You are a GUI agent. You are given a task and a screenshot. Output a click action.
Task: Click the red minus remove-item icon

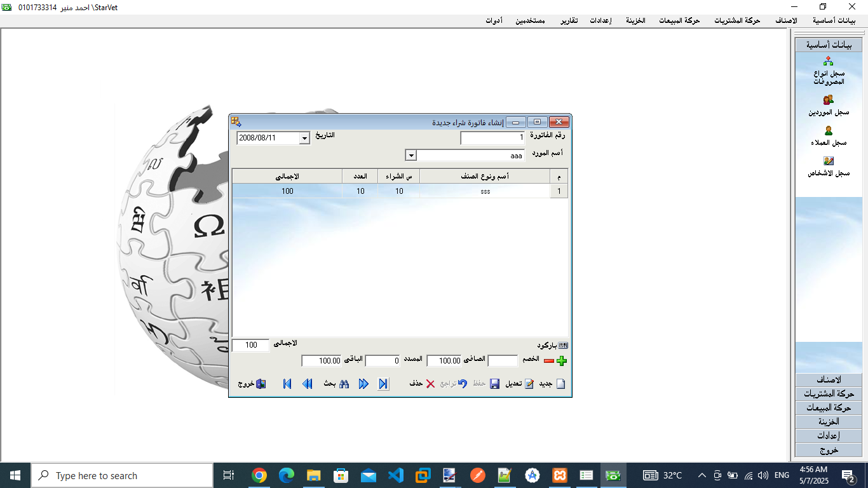tap(548, 361)
